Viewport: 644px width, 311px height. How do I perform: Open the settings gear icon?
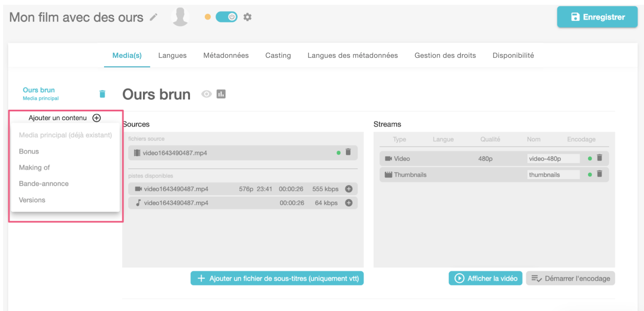click(x=247, y=17)
